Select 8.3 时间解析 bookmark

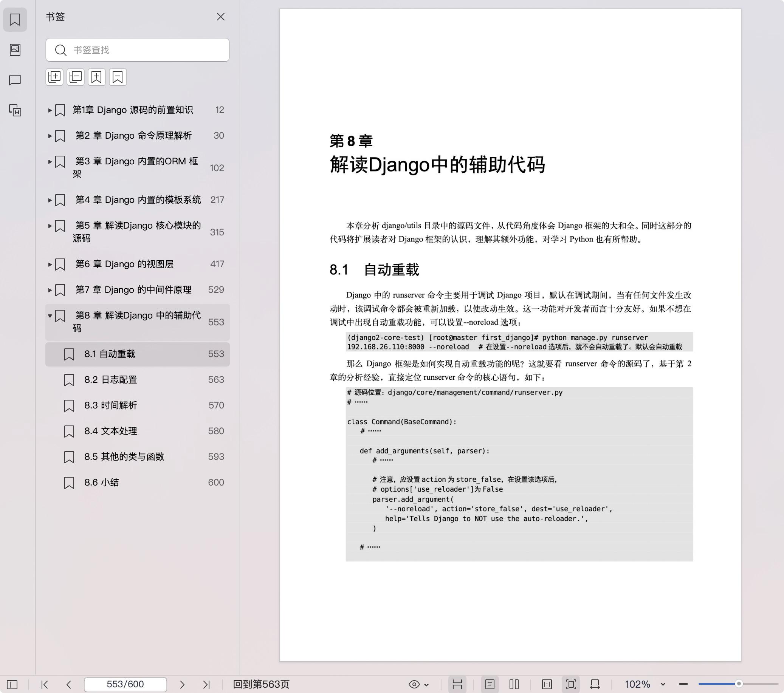click(x=137, y=405)
